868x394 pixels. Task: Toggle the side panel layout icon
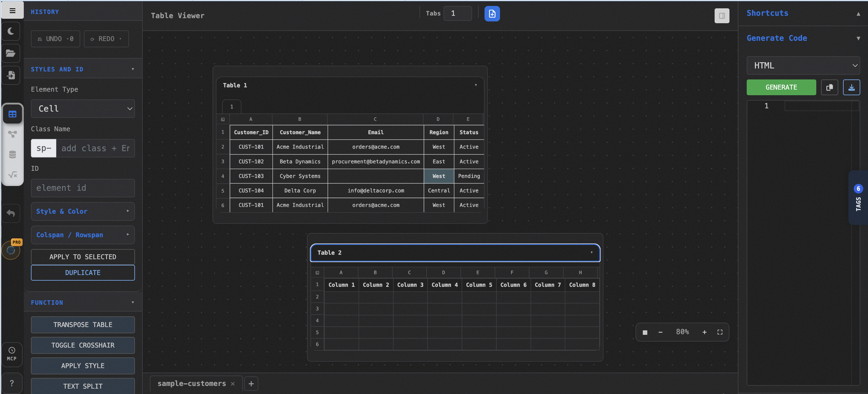722,15
